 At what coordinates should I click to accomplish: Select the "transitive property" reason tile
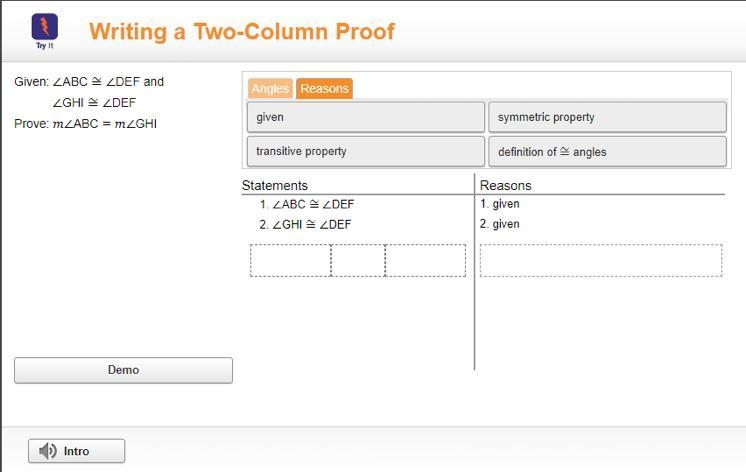(366, 151)
